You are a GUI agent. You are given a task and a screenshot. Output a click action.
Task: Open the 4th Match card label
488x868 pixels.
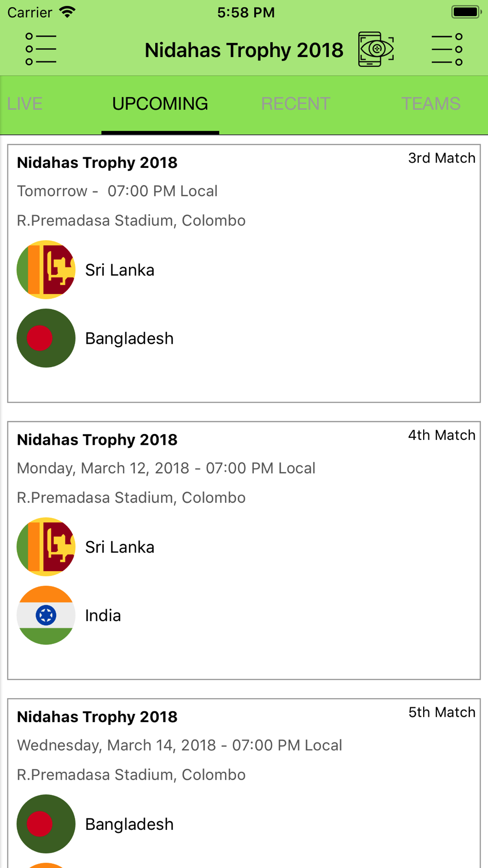pyautogui.click(x=442, y=435)
